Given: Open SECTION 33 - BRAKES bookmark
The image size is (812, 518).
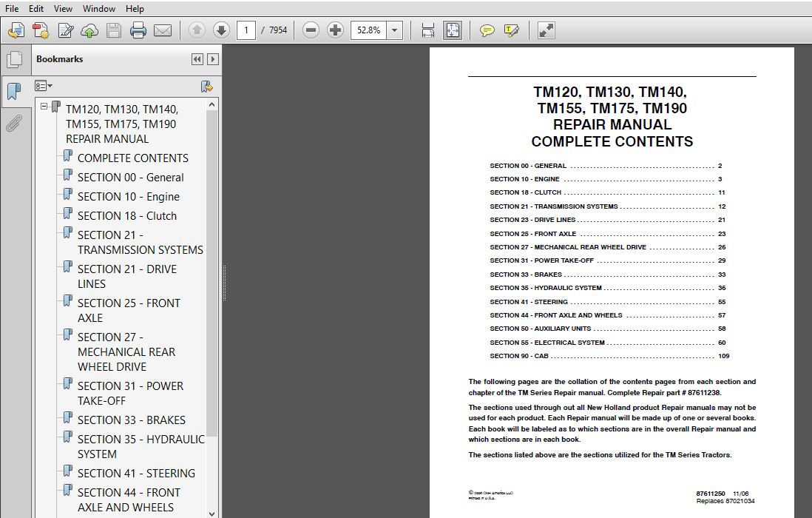Looking at the screenshot, I should 131,420.
